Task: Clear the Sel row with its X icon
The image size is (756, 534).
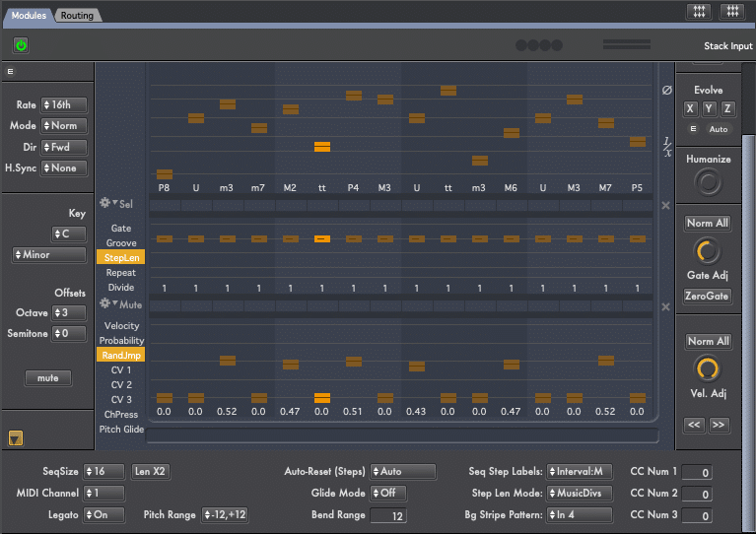Action: [x=666, y=205]
